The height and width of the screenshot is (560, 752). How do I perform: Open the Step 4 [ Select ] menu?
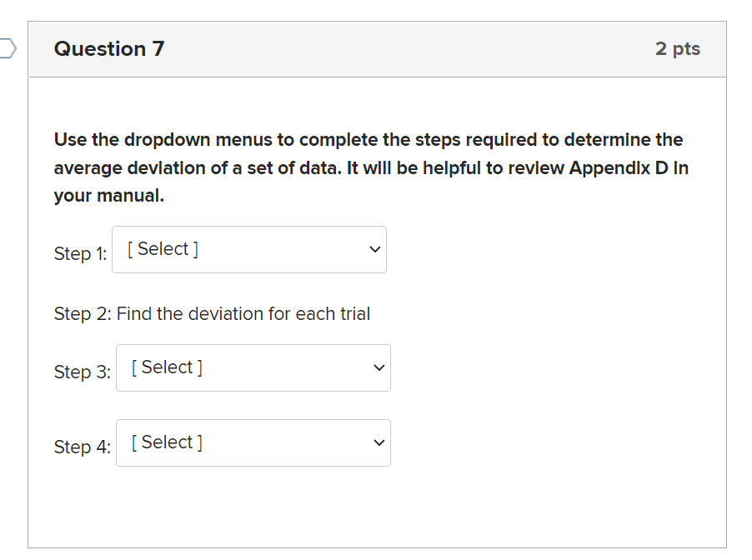(x=253, y=443)
